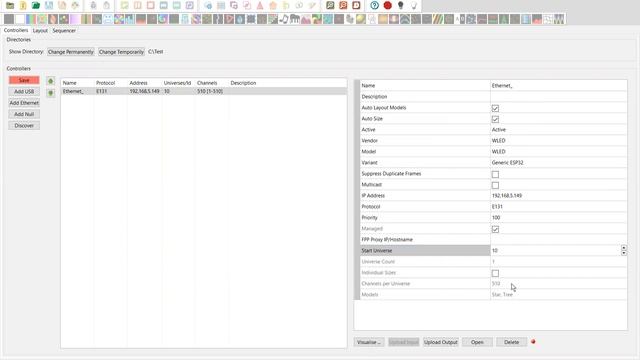Enable Suppress Duplicate Frames checkbox
Viewport: 640px width, 360px height.
[495, 174]
